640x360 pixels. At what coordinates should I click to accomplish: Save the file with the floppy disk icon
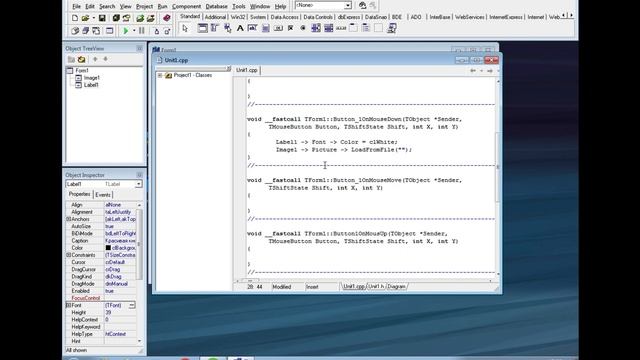[x=102, y=18]
